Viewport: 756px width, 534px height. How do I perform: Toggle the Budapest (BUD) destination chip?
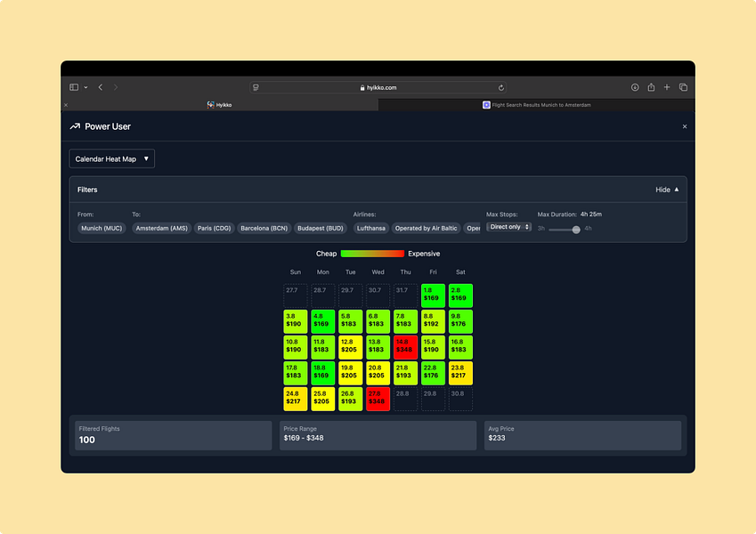321,228
